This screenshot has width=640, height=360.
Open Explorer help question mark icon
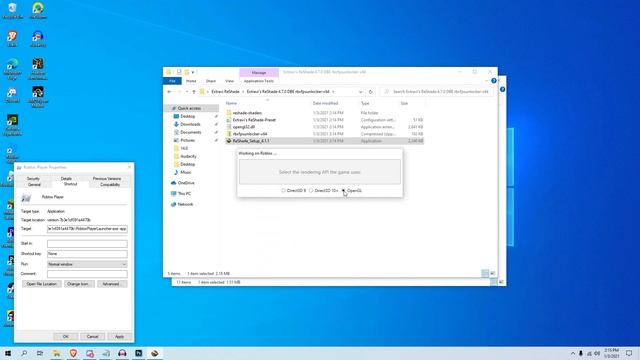point(494,81)
